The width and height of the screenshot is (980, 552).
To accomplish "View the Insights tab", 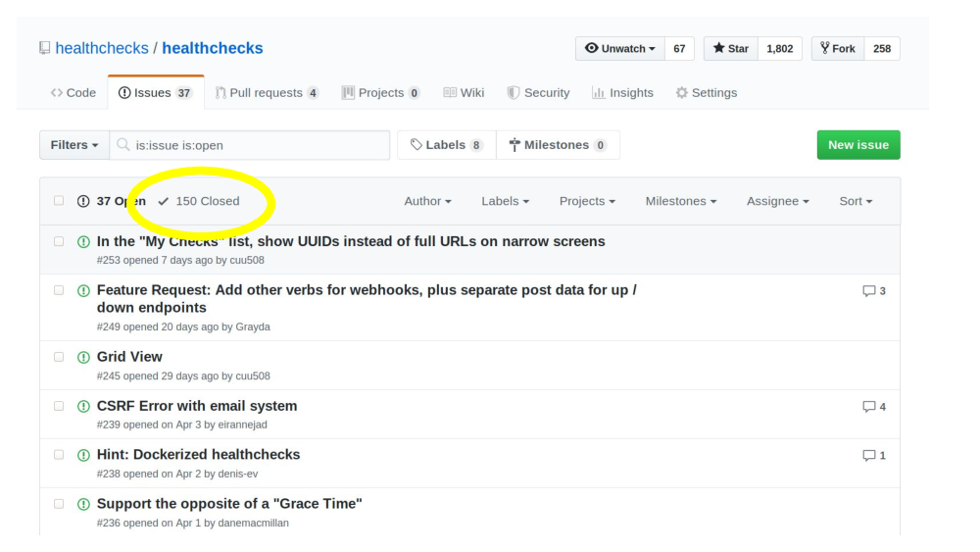I will tap(622, 92).
